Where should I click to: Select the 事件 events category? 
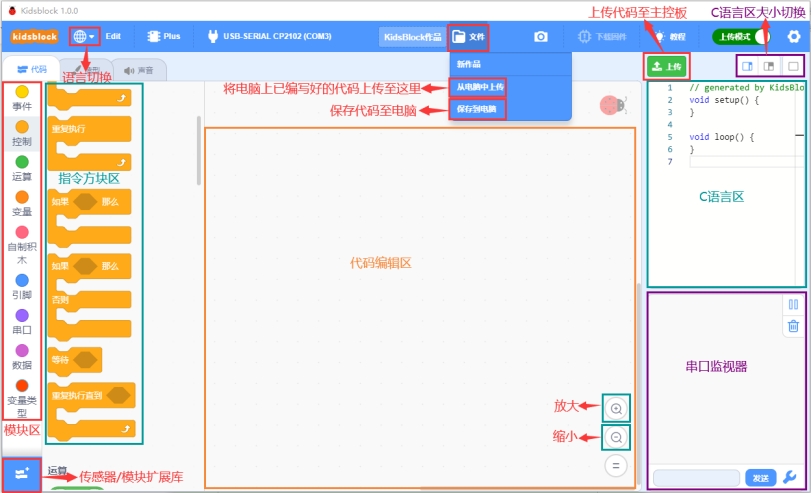click(x=22, y=98)
